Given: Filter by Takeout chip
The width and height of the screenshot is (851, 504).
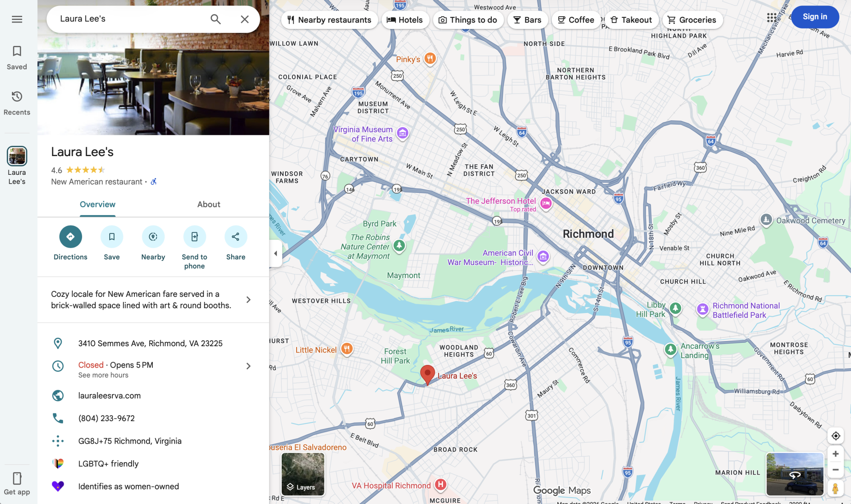Looking at the screenshot, I should pos(631,20).
